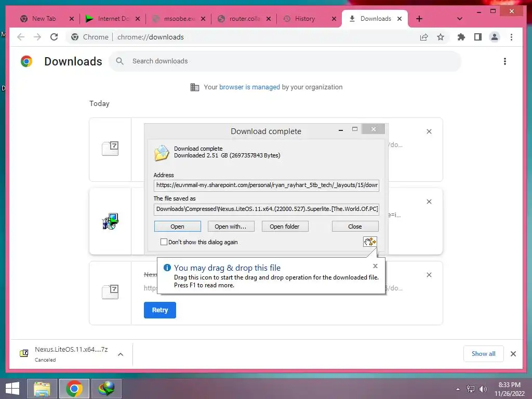Image resolution: width=532 pixels, height=399 pixels.
Task: Open the Windows Start menu
Action: (12, 389)
